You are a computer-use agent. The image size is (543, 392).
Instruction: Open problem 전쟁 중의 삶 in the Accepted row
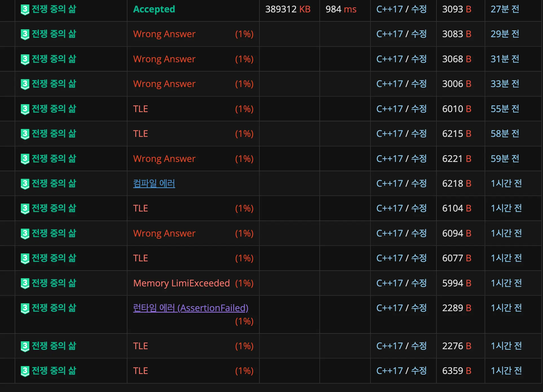point(54,9)
